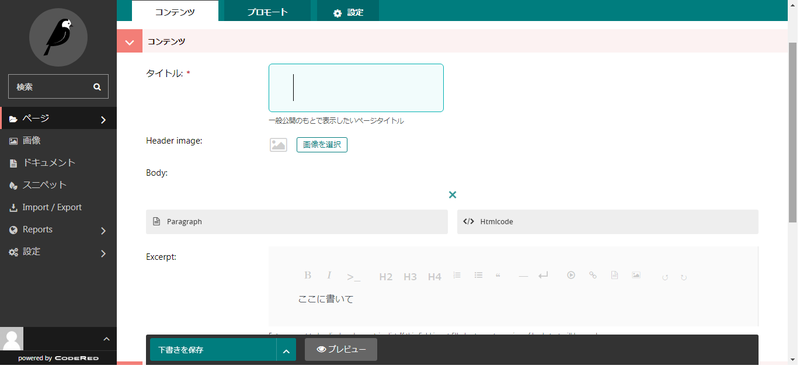Click 下書きを保存 button
This screenshot has width=800, height=369.
click(x=213, y=350)
